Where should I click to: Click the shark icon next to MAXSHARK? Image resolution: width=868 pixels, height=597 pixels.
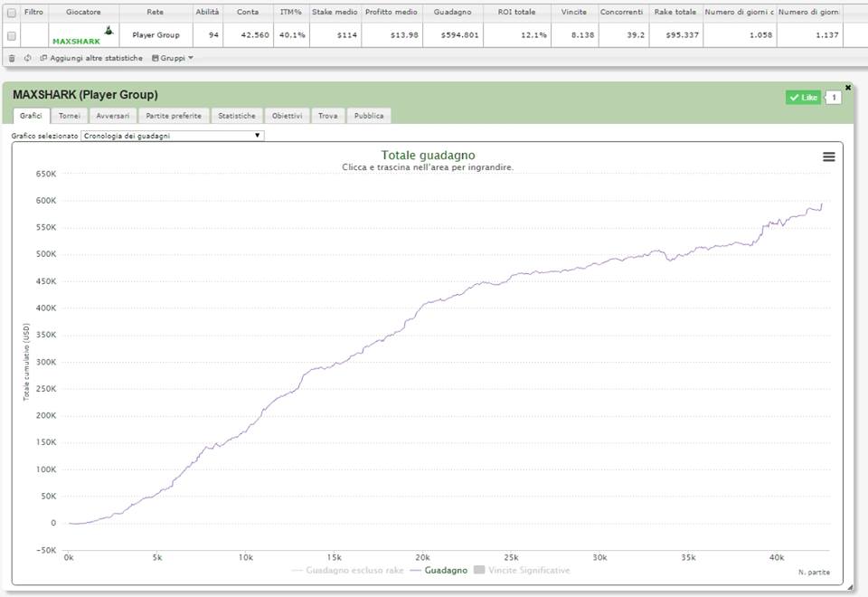(x=108, y=32)
